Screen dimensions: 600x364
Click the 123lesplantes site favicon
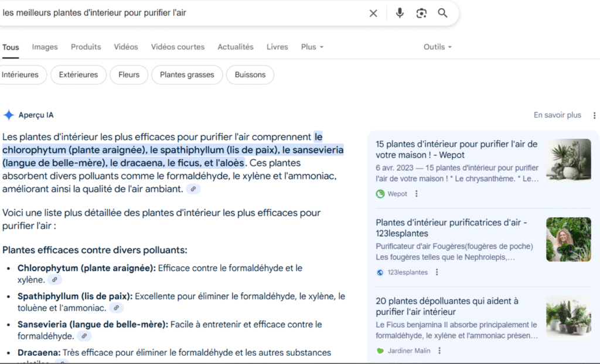coord(380,272)
